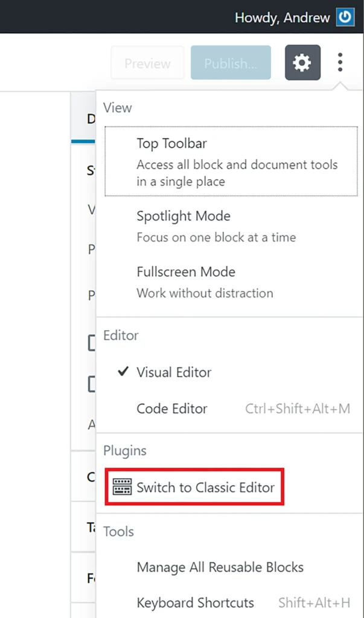Click the checkmark next to Visual Editor
Image resolution: width=364 pixels, height=618 pixels.
coord(123,371)
